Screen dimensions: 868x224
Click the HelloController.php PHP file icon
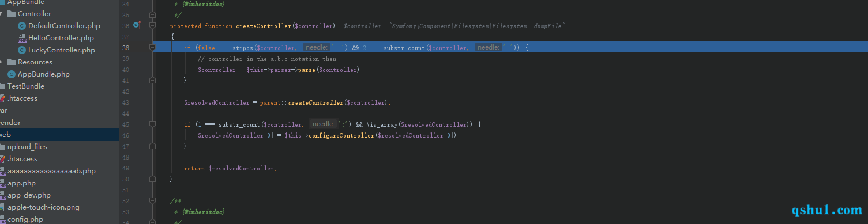22,38
